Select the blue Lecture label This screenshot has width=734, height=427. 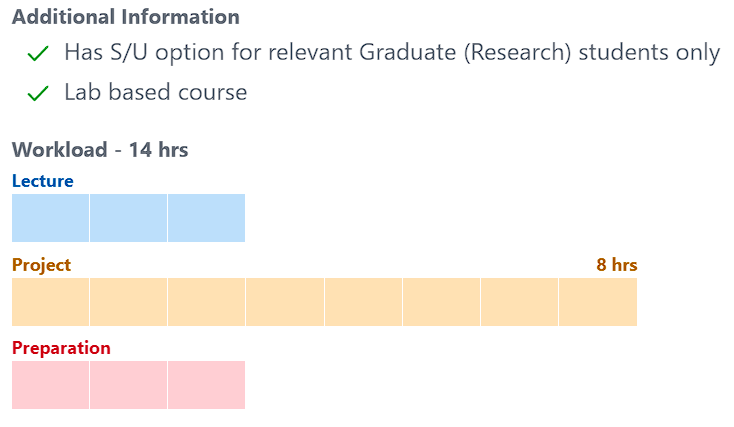(43, 181)
